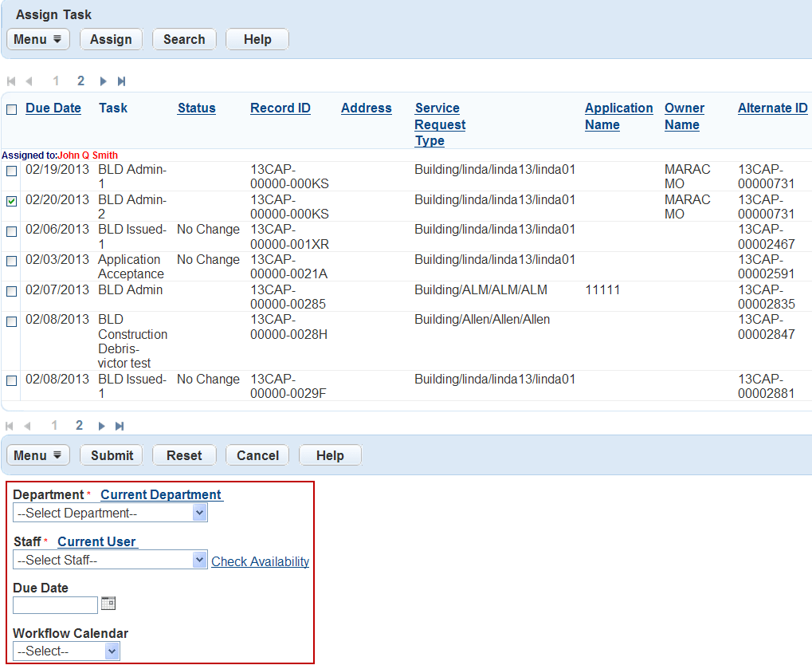Check the Application Acceptance task checkbox
Viewport: 812px width, 665px height.
11,262
